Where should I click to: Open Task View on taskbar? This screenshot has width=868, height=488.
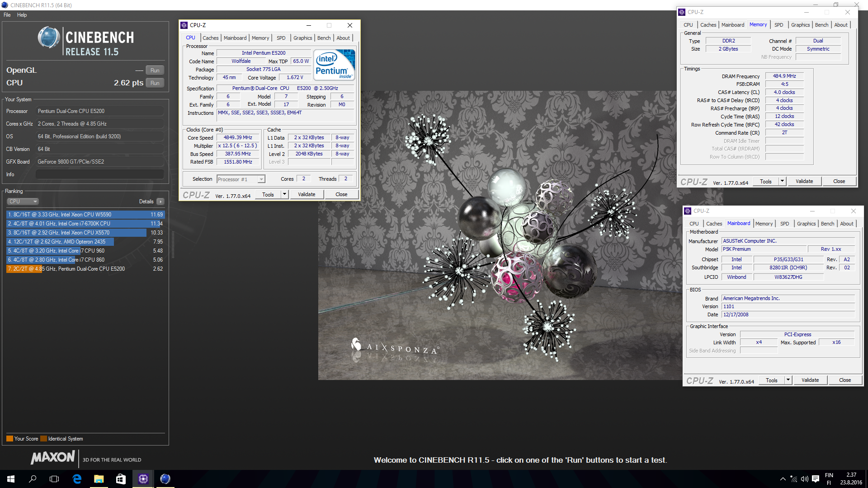54,479
